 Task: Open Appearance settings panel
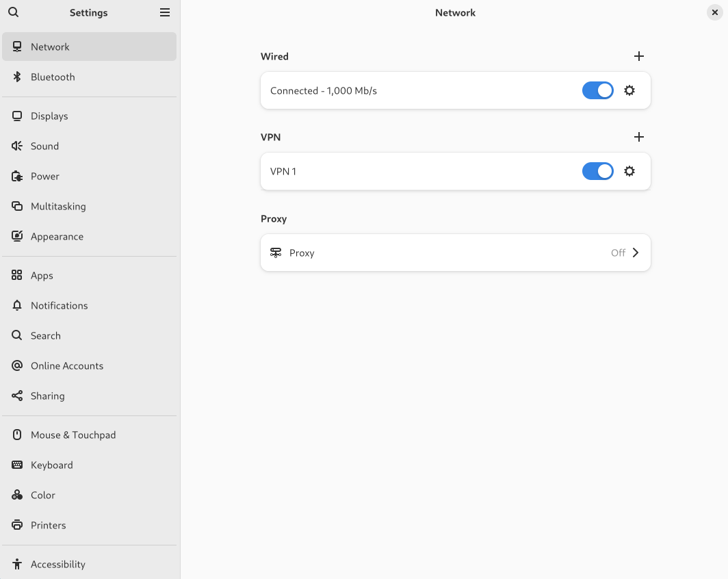pos(89,236)
